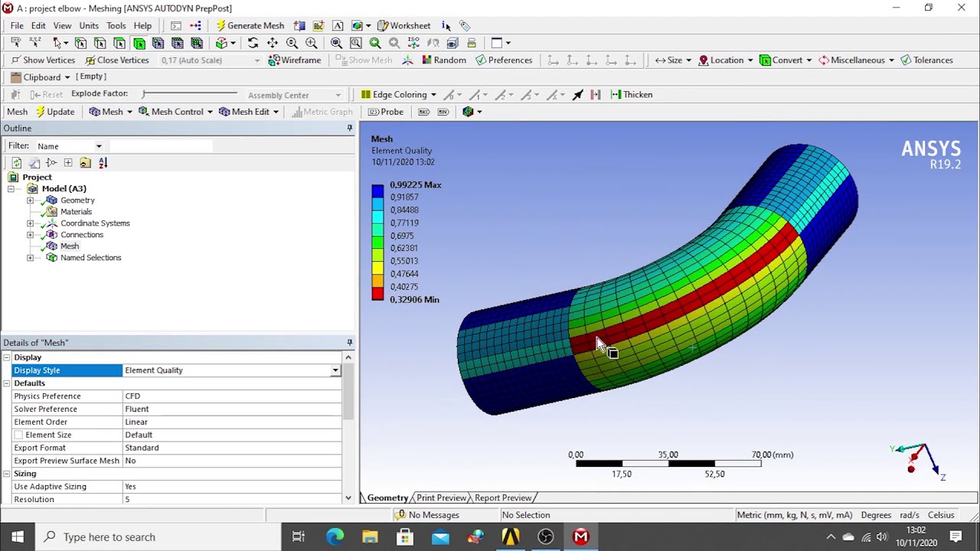The image size is (980, 551).
Task: Activate the Zoom to Fit icon
Action: click(x=336, y=43)
